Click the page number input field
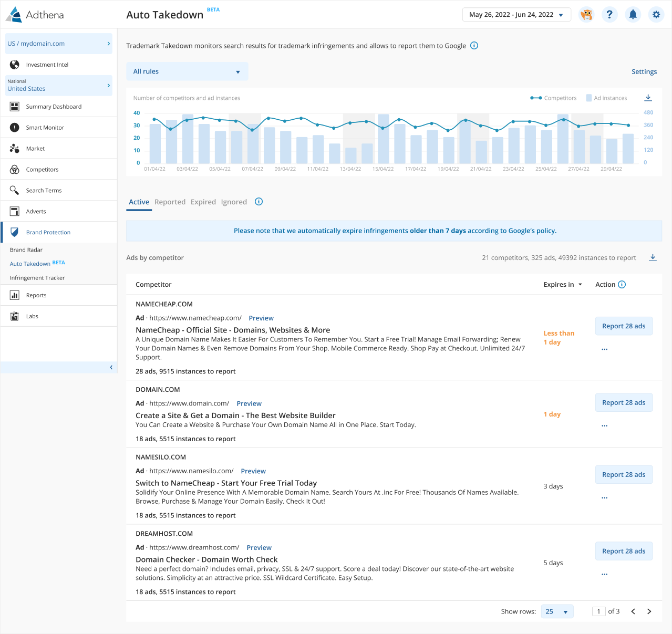 click(598, 611)
